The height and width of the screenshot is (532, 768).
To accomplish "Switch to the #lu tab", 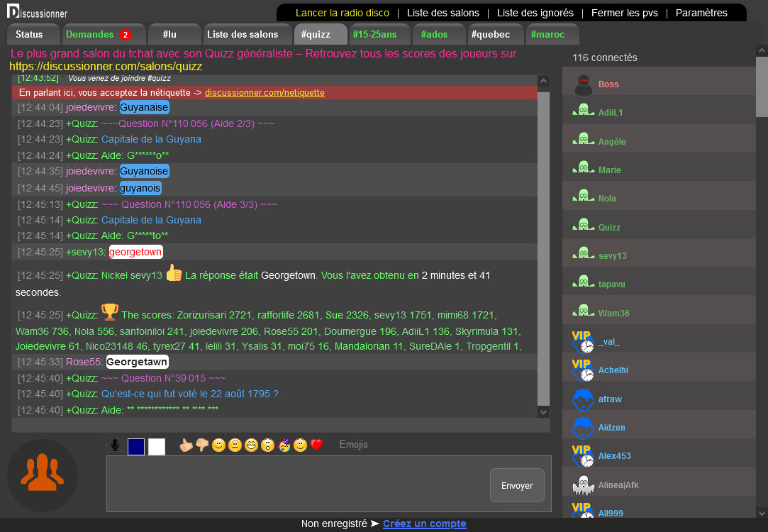I will [174, 34].
